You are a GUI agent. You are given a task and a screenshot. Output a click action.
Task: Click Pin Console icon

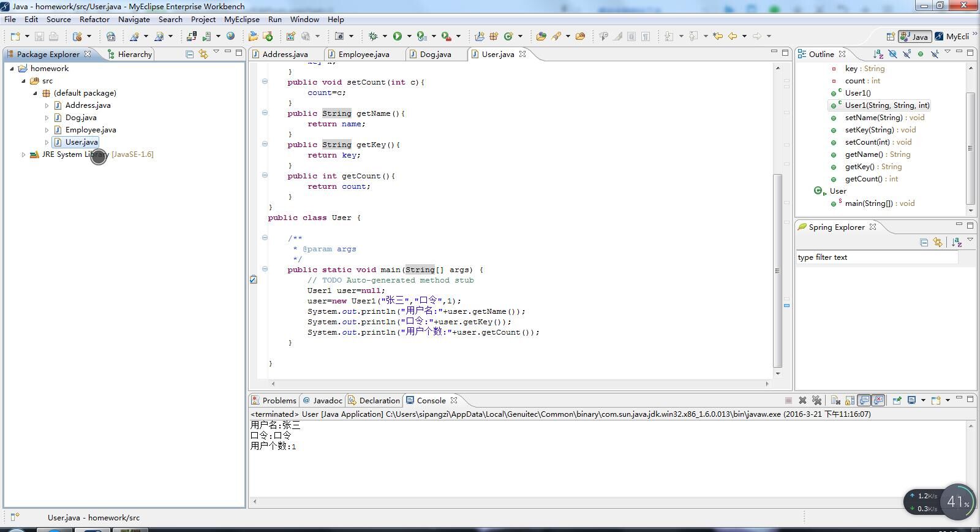(897, 400)
